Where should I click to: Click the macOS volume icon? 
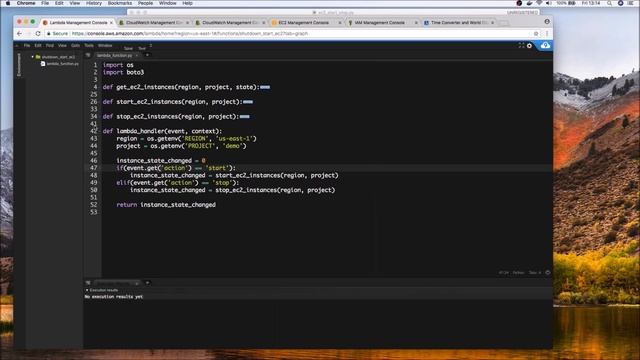pyautogui.click(x=549, y=3)
